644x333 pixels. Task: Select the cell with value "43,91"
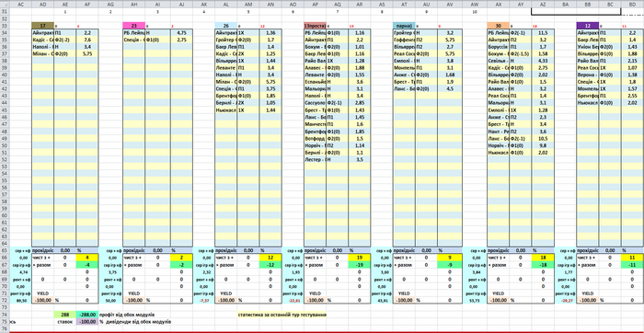click(382, 301)
